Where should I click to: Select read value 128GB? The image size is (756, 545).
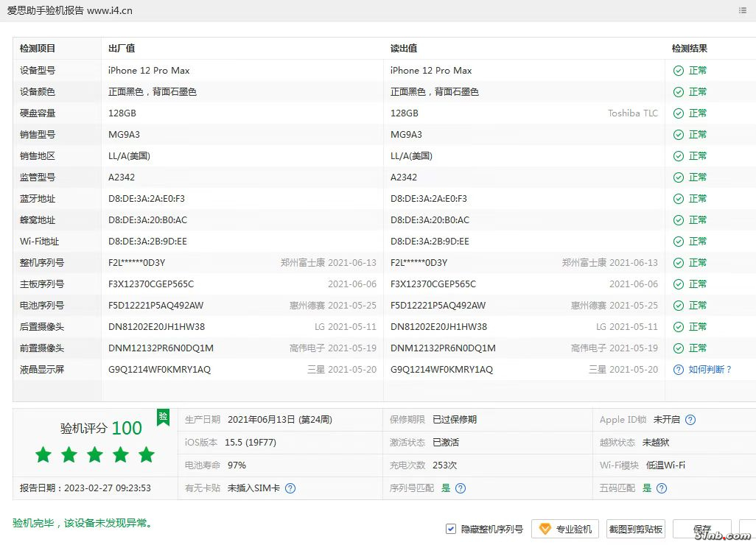coord(404,113)
